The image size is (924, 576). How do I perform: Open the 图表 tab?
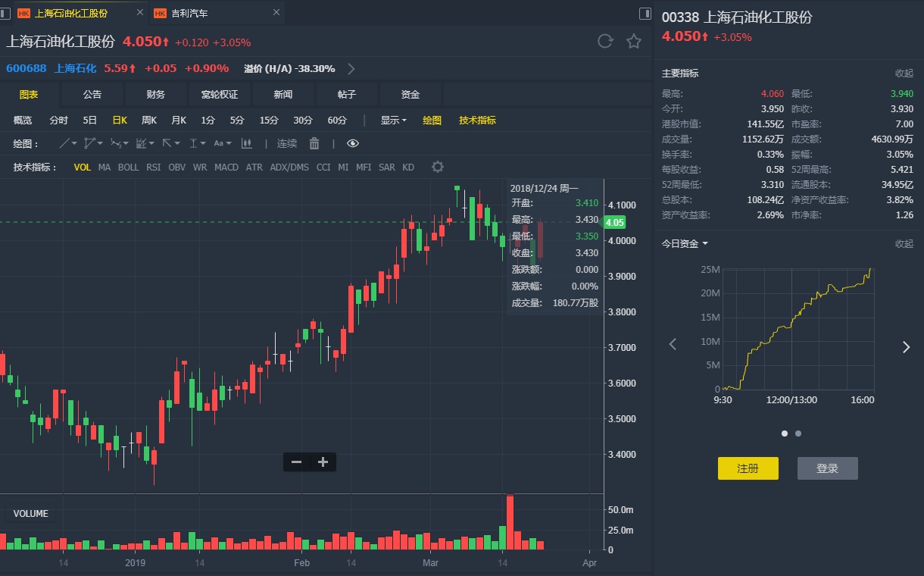[x=29, y=95]
